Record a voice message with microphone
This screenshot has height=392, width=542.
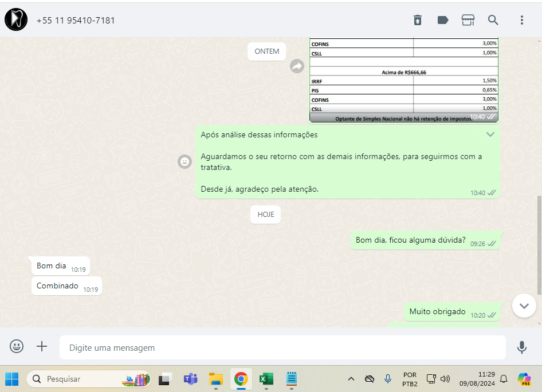coord(521,347)
